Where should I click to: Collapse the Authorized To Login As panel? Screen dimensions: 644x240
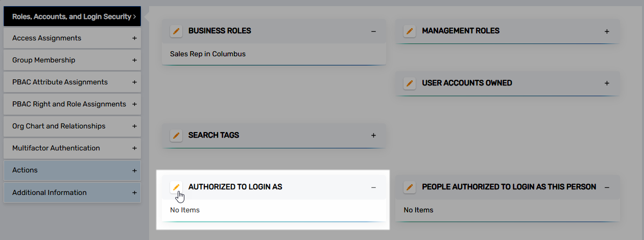pos(373,187)
